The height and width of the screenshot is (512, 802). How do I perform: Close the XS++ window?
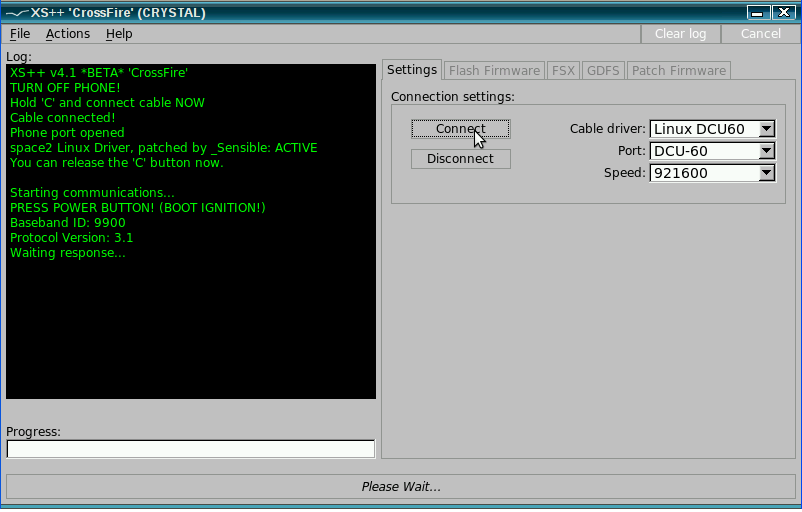coord(784,12)
